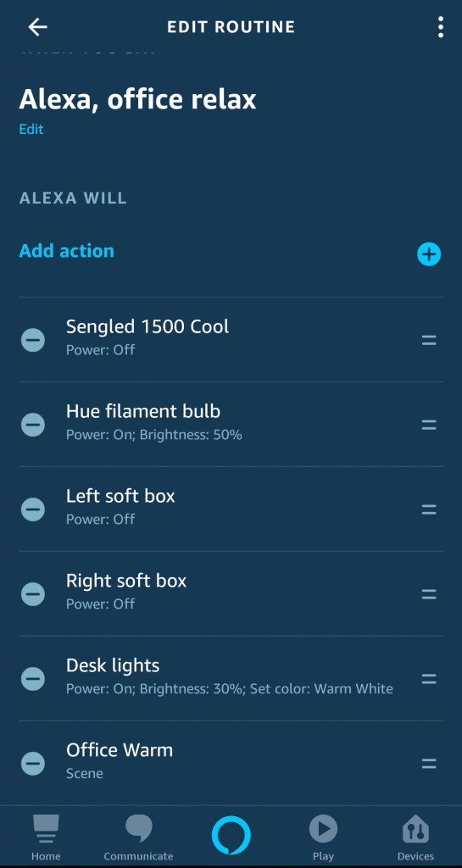Open the Play tab
This screenshot has height=868, width=462.
[x=323, y=837]
